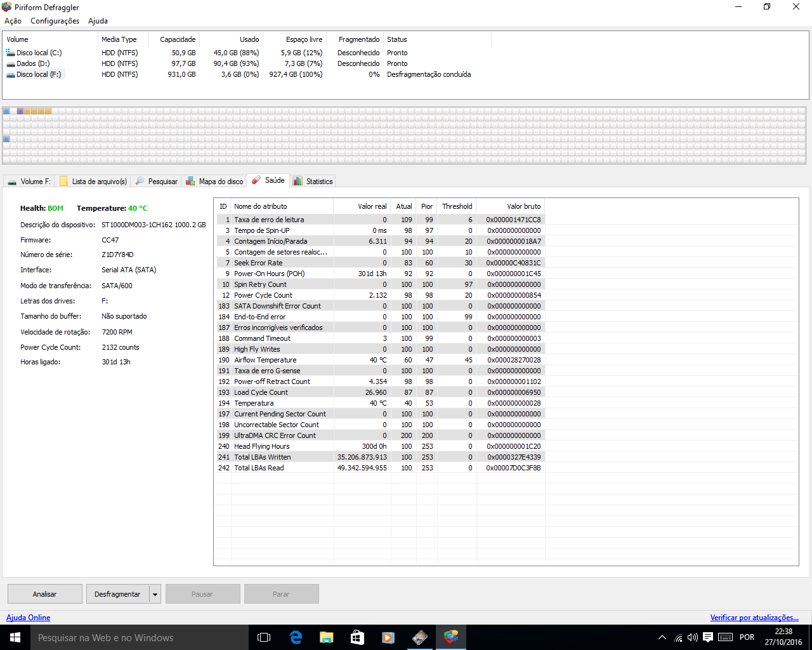Screen dimensions: 812x650
Task: Sort by the Capacidade column header
Action: coord(174,39)
